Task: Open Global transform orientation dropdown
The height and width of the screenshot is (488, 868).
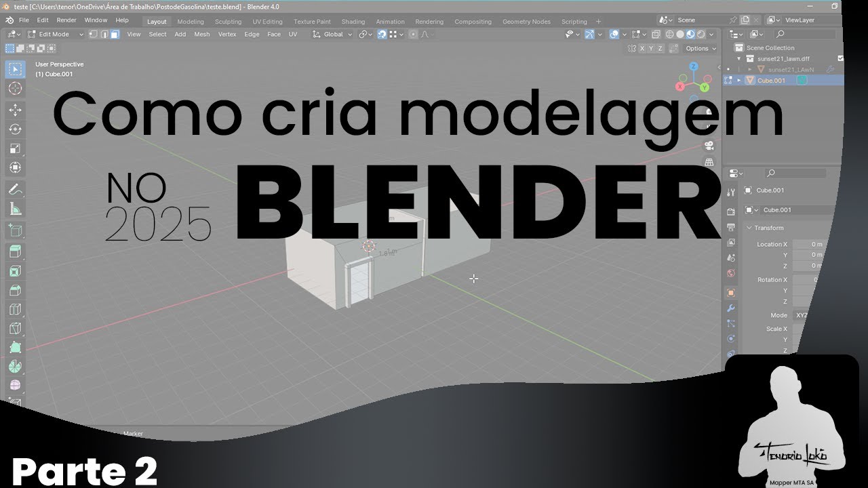Action: [x=333, y=34]
